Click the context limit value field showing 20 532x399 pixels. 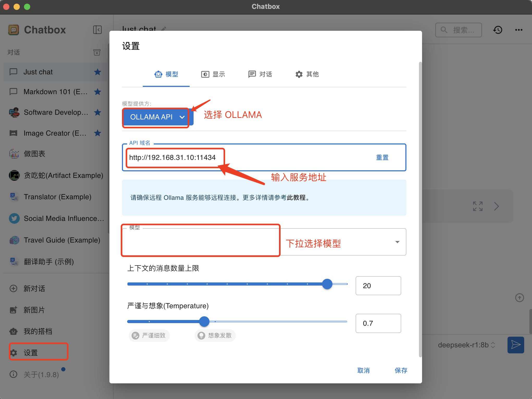[378, 286]
